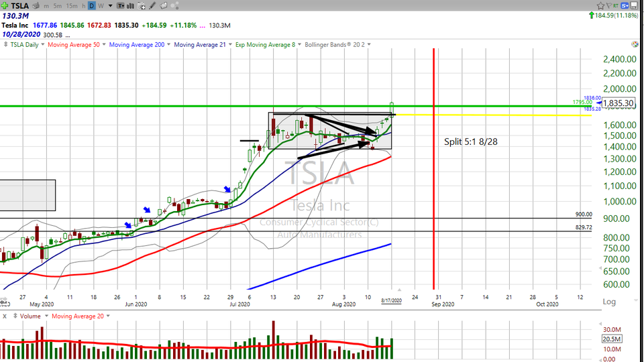Click the star favorite icon
Viewport: 644px width, 362px height.
[602, 5]
